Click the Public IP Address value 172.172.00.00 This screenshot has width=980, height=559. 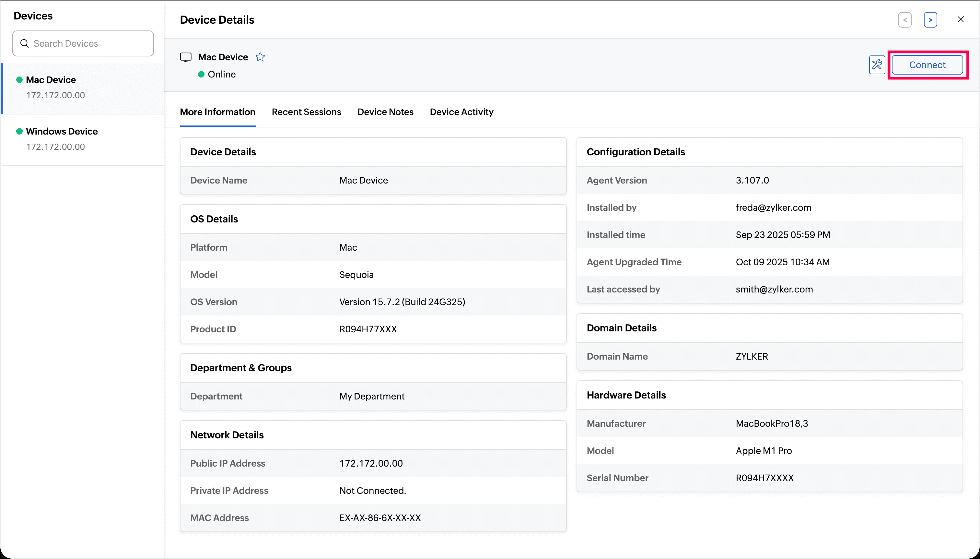click(371, 463)
